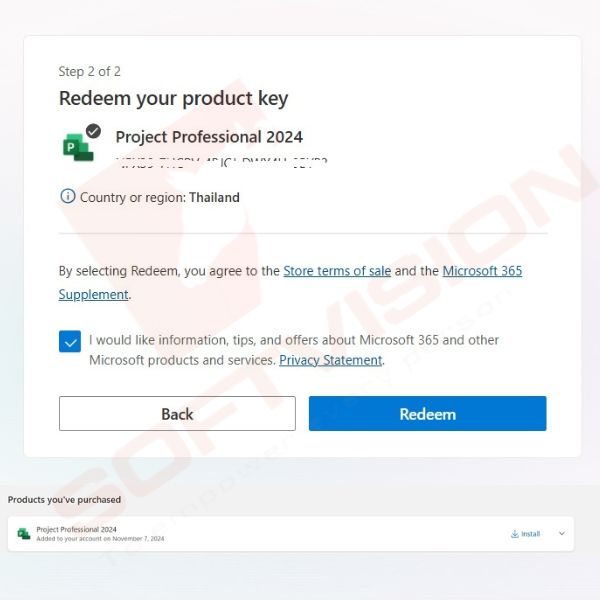Click the 'Products you've purchased' heading
600x600 pixels.
point(64,500)
